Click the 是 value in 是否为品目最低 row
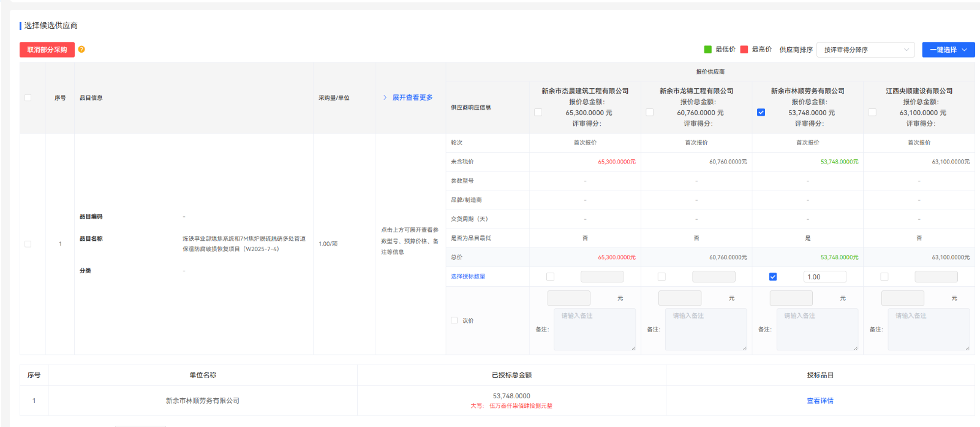This screenshot has width=980, height=427. [x=807, y=238]
